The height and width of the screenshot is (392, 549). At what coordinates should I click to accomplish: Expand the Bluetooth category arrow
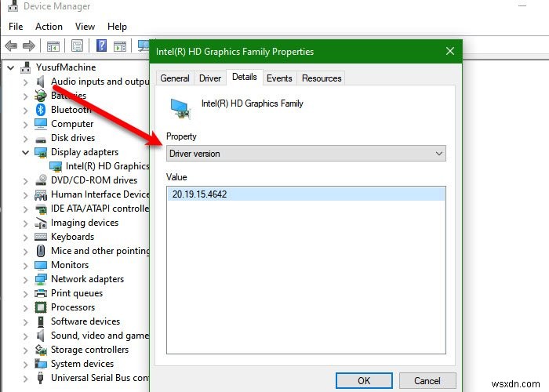[x=26, y=111]
